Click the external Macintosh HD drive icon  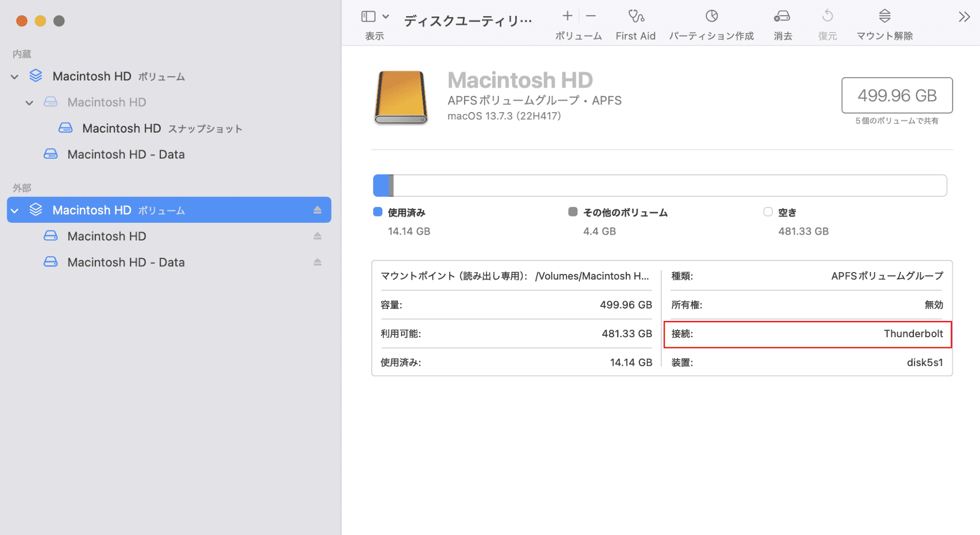click(51, 236)
